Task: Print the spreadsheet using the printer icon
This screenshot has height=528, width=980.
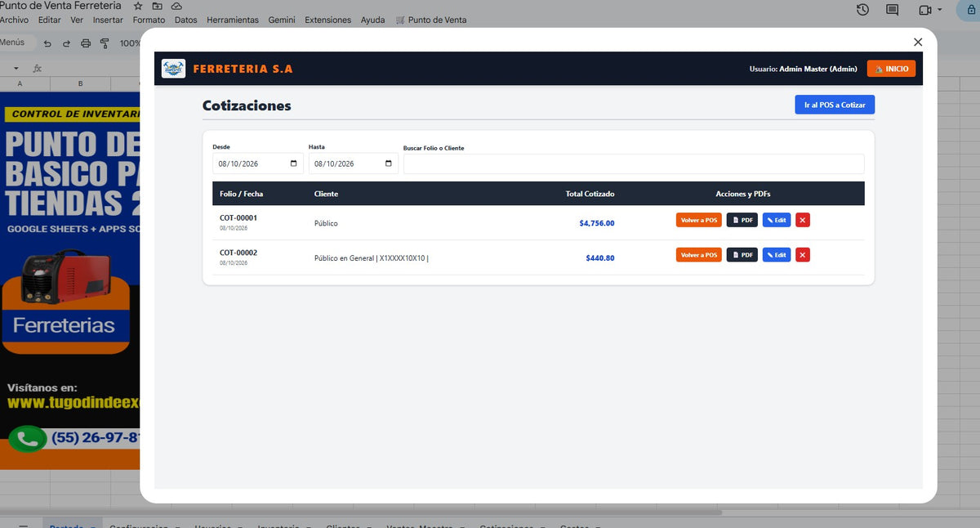Action: click(x=86, y=43)
